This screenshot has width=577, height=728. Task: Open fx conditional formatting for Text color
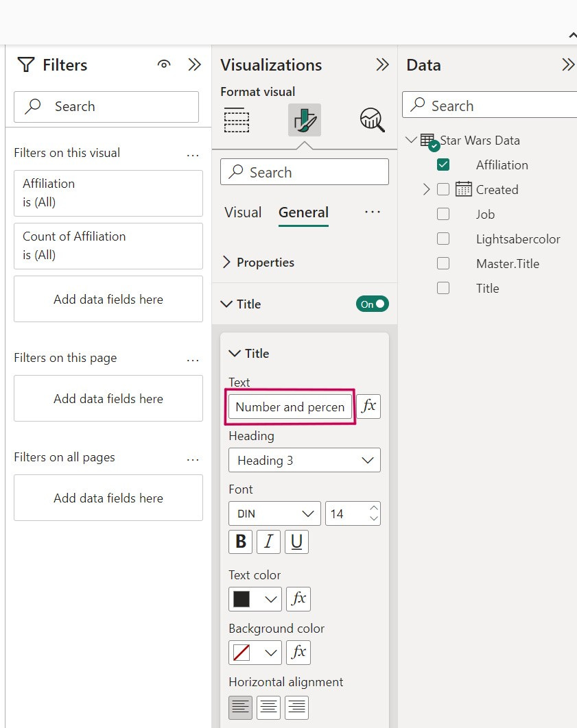[x=298, y=599]
